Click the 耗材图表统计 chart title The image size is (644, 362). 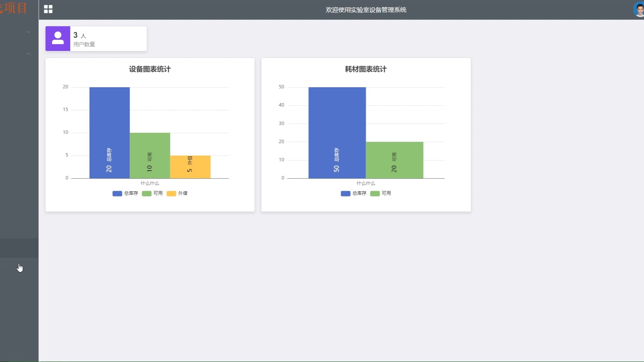coord(366,69)
